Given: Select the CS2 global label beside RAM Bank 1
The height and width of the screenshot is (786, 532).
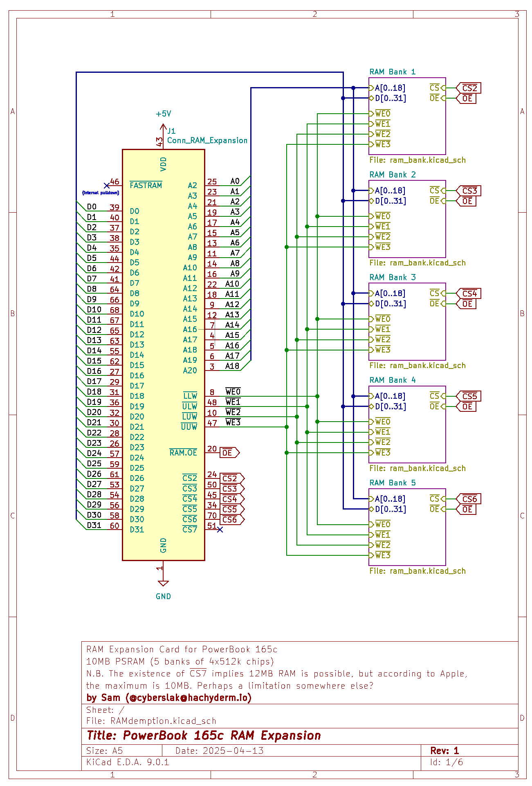Looking at the screenshot, I should point(469,88).
